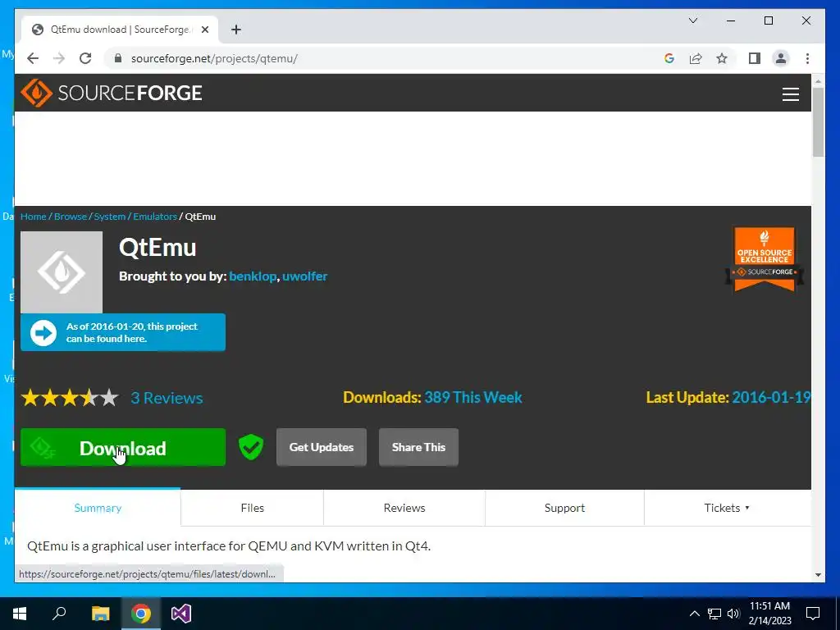Open a new tab with the plus button

(236, 30)
